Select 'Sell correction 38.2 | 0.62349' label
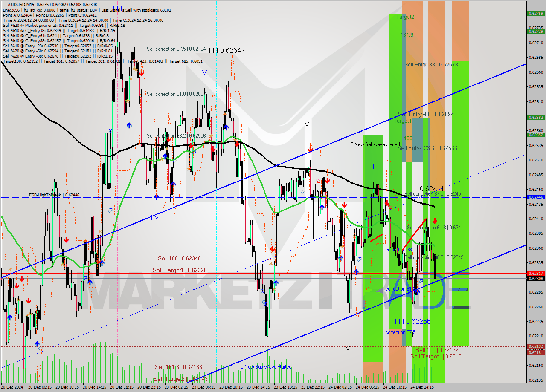The width and height of the screenshot is (546, 392). [x=433, y=257]
